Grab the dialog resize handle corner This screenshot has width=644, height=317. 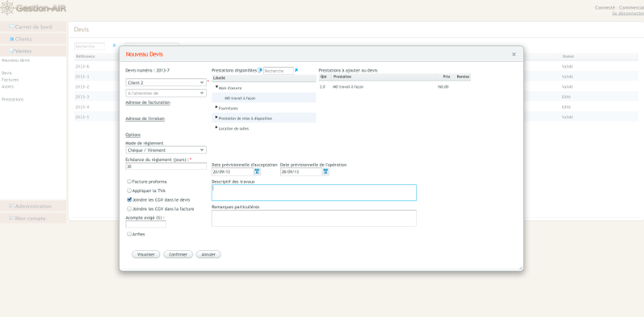tap(520, 268)
